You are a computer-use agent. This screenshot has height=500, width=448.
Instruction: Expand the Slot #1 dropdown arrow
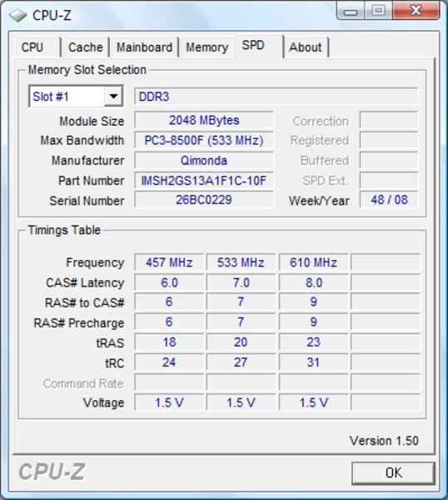(x=113, y=96)
